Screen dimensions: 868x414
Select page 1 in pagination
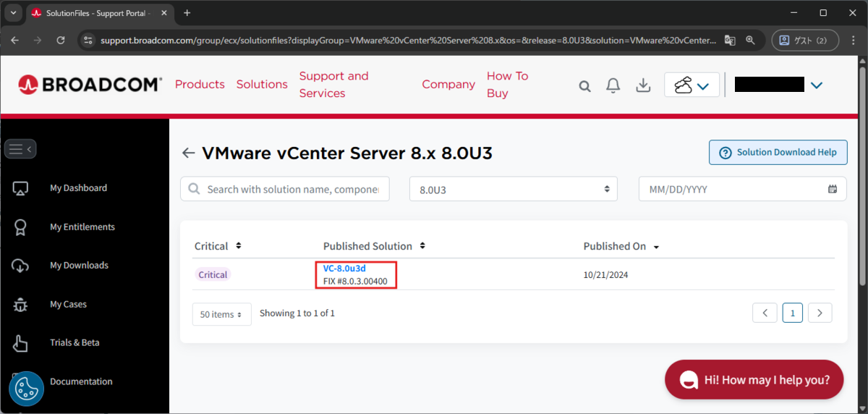tap(793, 313)
